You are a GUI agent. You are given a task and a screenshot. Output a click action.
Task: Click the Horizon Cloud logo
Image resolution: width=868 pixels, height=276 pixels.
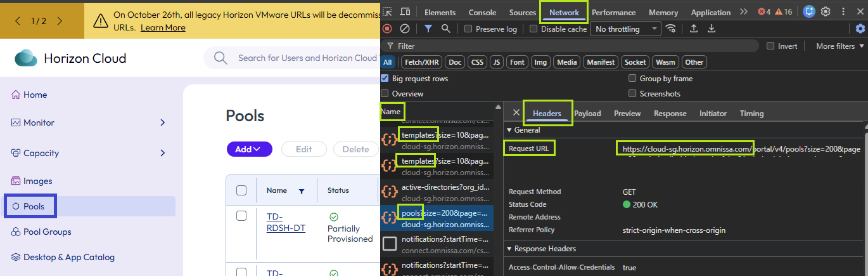tap(27, 58)
